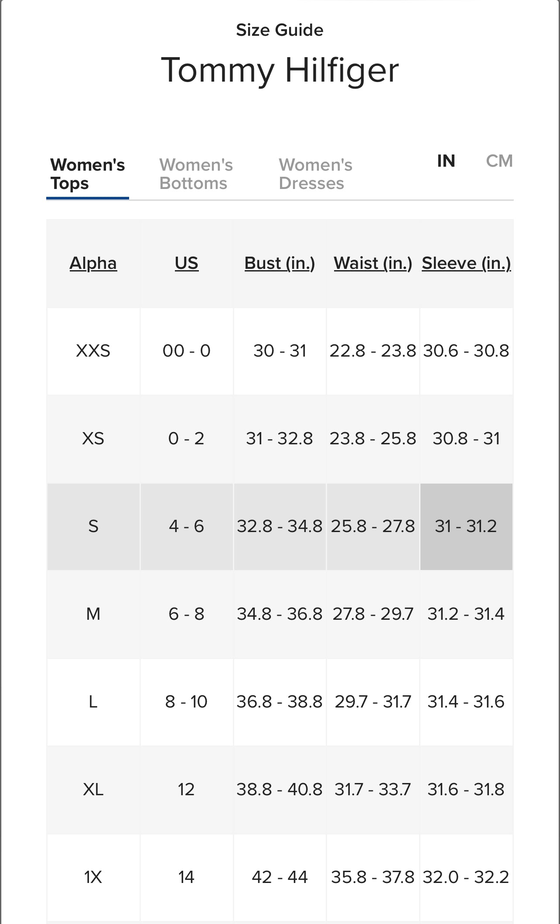Viewport: 560px width, 924px height.
Task: Click the L size cell
Action: 93,702
